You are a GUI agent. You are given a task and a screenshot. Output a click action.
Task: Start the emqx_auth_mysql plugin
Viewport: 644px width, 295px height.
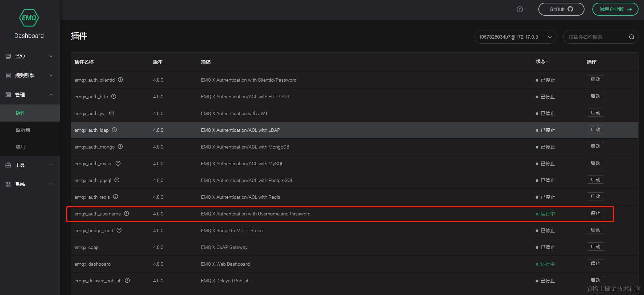click(595, 163)
